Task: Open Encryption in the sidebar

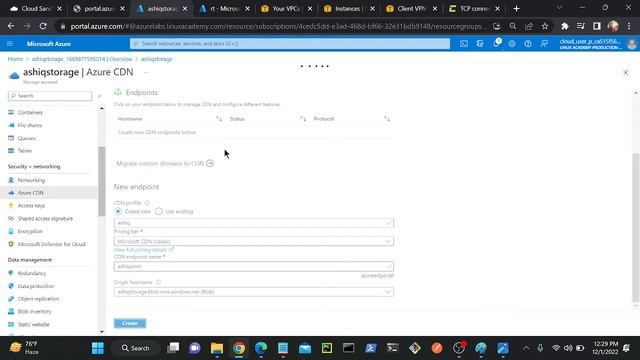Action: (x=30, y=231)
